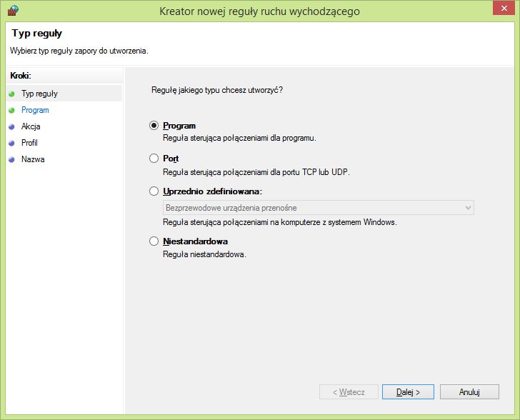Click the purple bullet beside Profil

coord(11,143)
